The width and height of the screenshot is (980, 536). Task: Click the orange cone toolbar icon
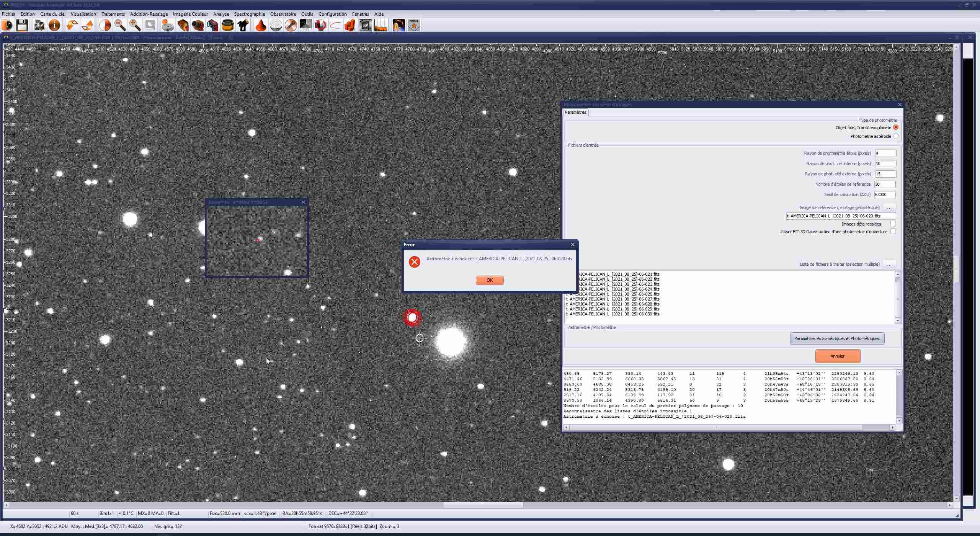point(261,26)
